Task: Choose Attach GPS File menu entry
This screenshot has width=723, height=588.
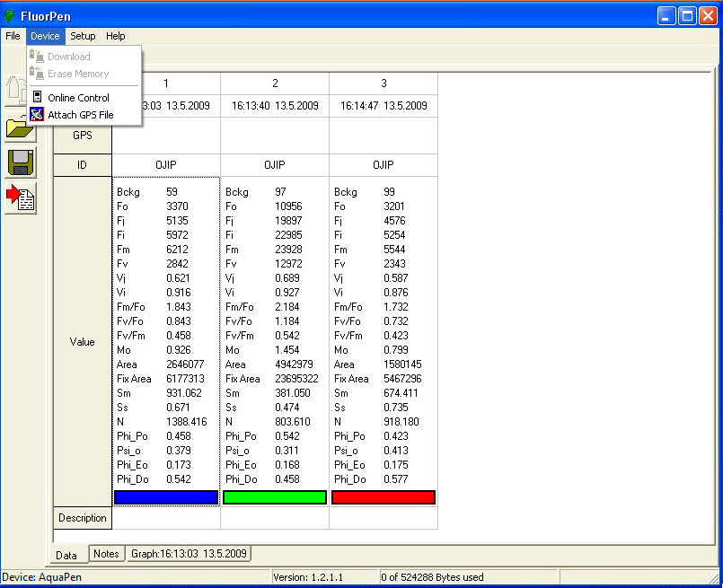Action: click(x=84, y=115)
